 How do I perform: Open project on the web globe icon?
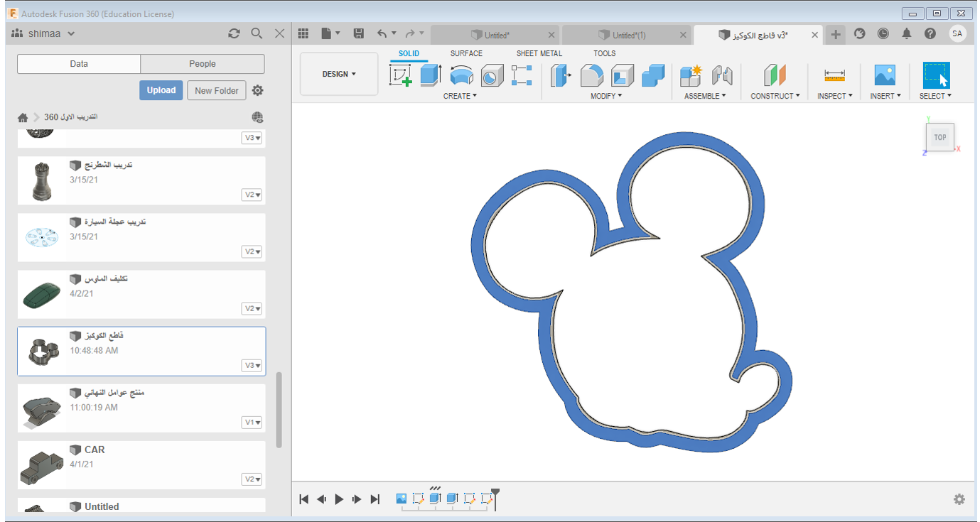257,117
